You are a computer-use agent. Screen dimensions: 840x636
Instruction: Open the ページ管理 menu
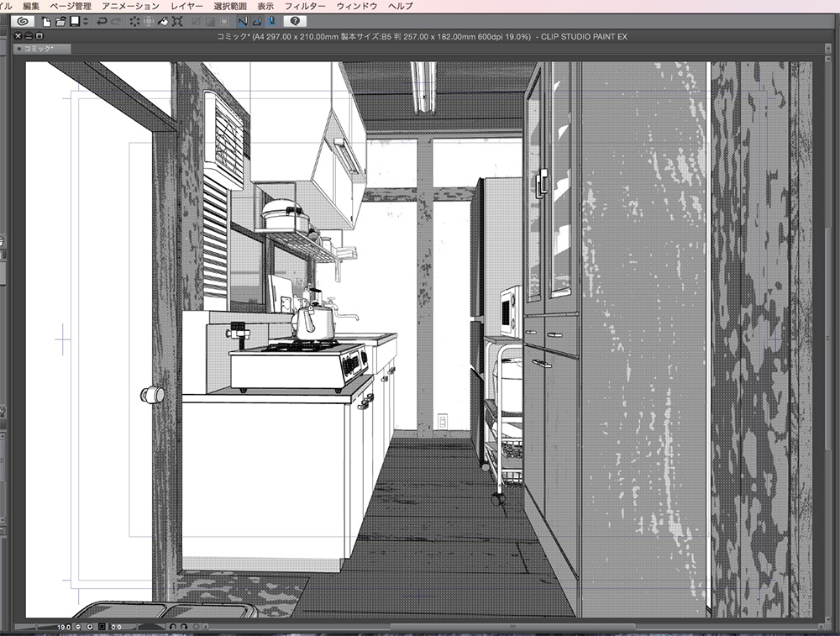point(71,6)
